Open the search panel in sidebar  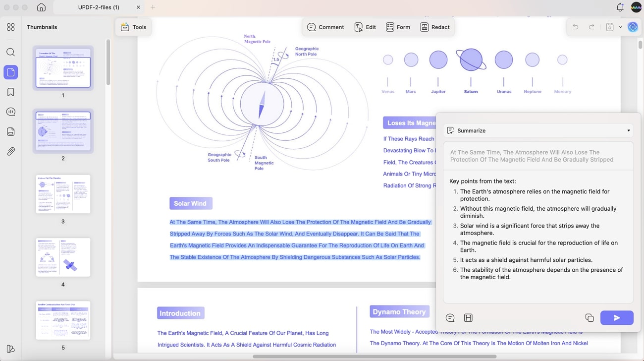(x=10, y=52)
